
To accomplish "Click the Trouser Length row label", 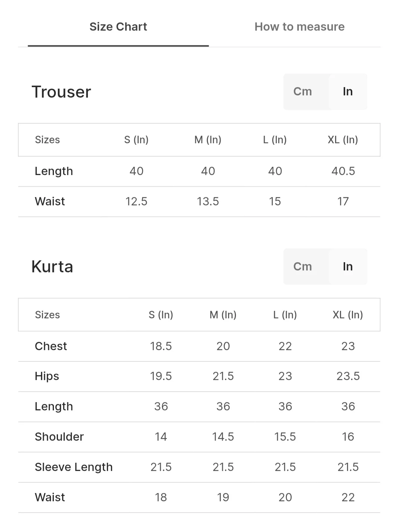I will [x=54, y=171].
